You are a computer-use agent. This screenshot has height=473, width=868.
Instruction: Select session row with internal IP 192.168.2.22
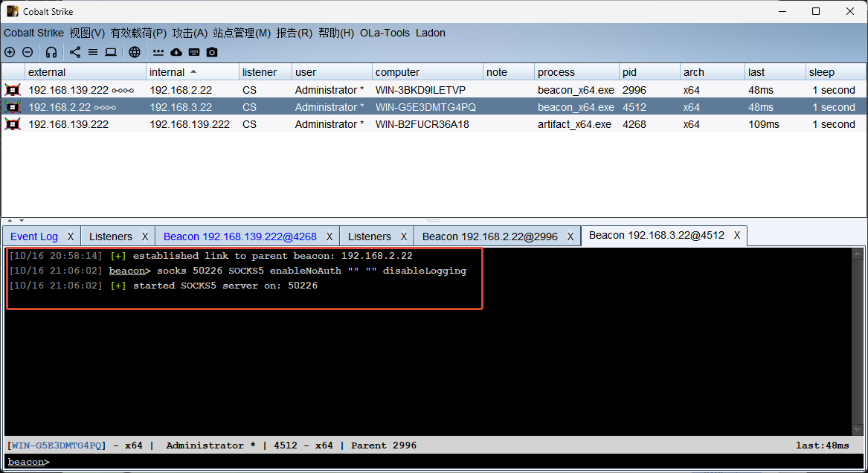tap(434, 90)
